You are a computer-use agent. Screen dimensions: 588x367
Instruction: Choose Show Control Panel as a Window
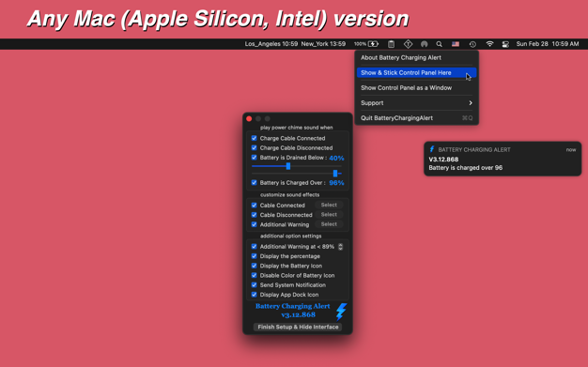(x=417, y=87)
